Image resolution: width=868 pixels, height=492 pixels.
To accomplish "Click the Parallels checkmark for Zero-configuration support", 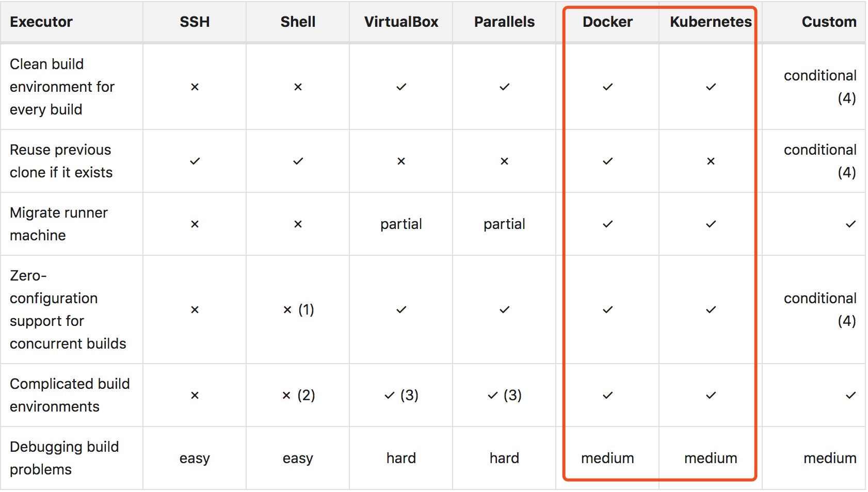I will click(504, 310).
